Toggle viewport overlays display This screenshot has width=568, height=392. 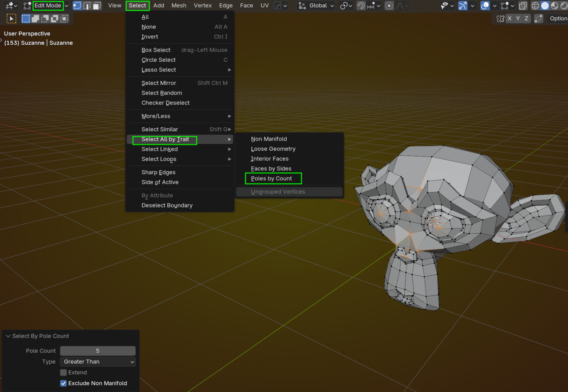tap(485, 6)
